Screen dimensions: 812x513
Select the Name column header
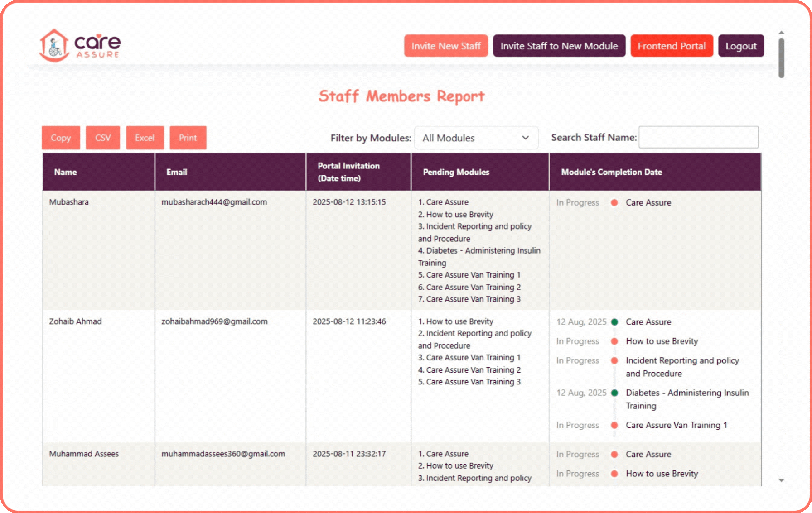tap(65, 172)
